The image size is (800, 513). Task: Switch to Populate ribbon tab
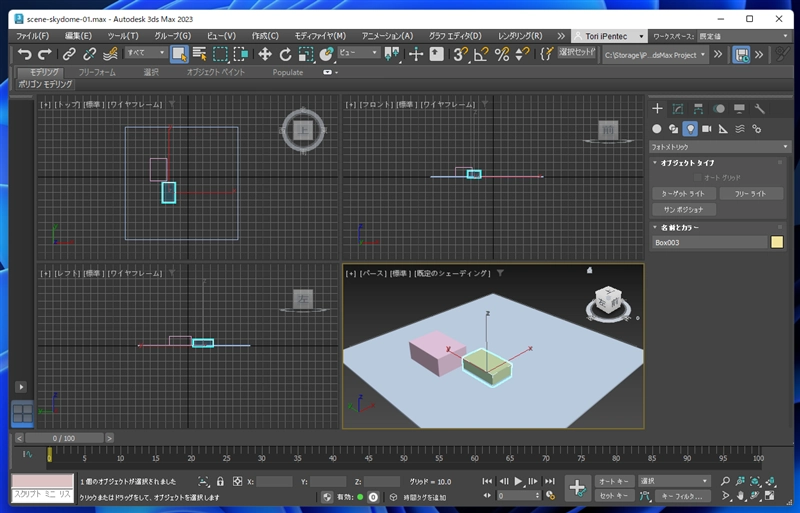[x=288, y=72]
